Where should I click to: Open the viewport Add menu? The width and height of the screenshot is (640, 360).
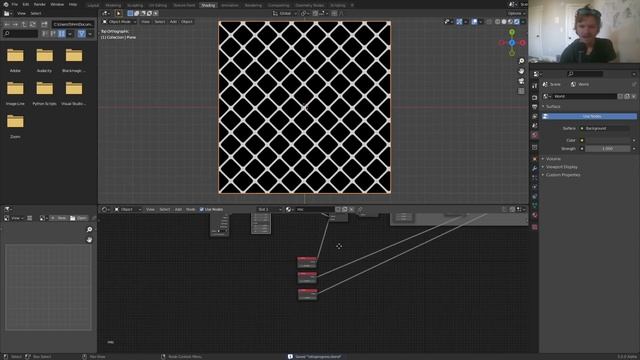point(173,22)
